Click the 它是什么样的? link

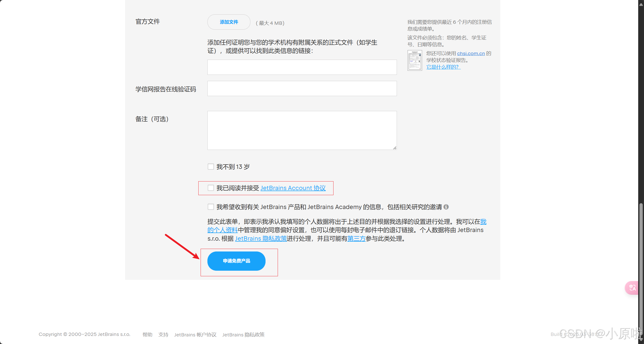click(443, 67)
